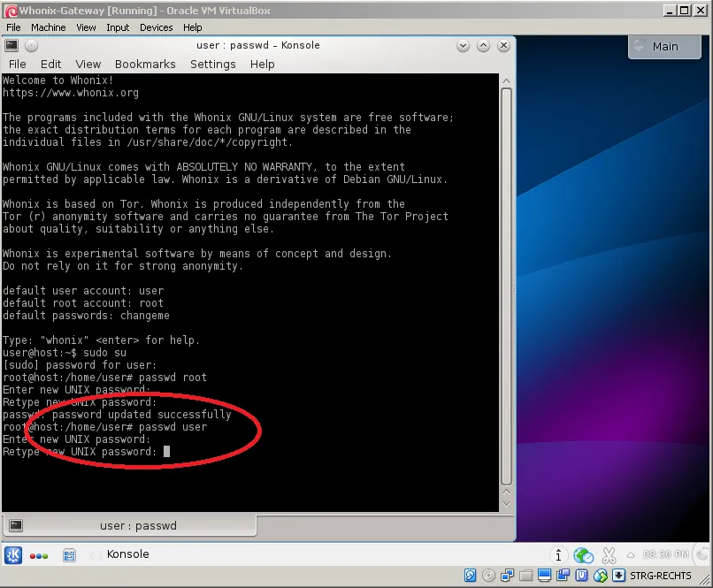Image resolution: width=713 pixels, height=588 pixels.
Task: Open the Konsole window menu terminal icon
Action: (x=11, y=45)
